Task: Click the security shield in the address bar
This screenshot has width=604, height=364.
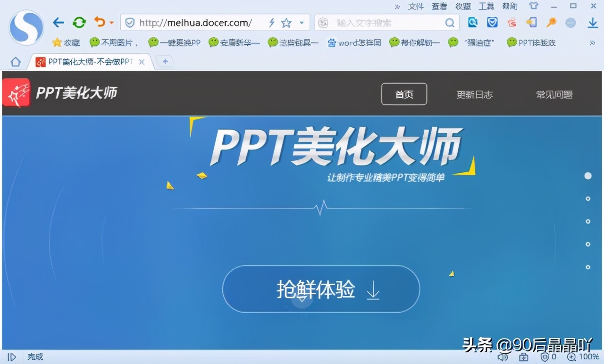Action: tap(130, 23)
